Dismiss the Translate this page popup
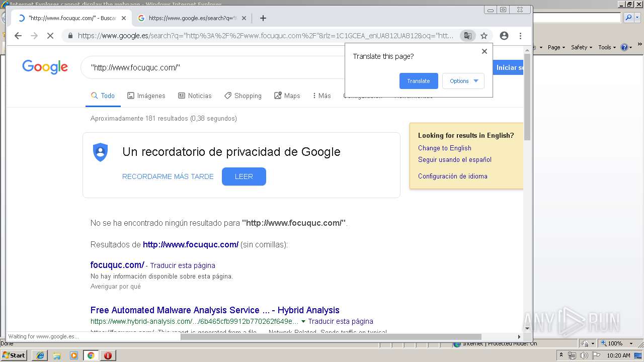 coord(485,51)
